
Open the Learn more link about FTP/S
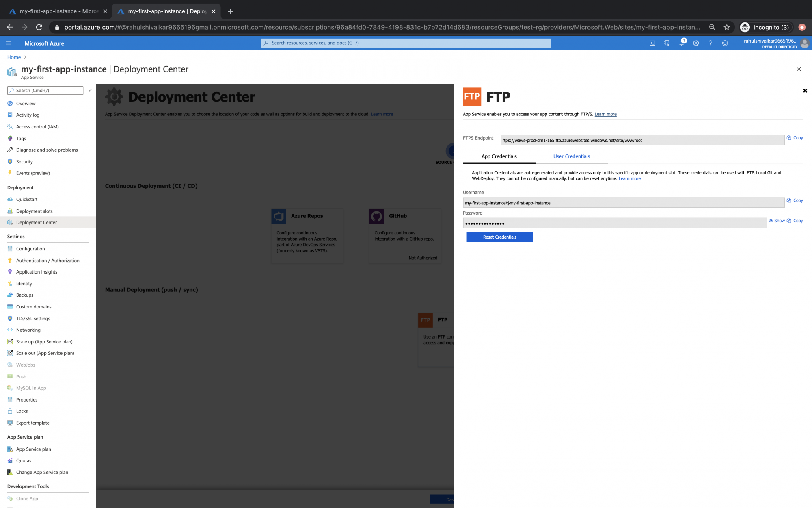tap(605, 114)
